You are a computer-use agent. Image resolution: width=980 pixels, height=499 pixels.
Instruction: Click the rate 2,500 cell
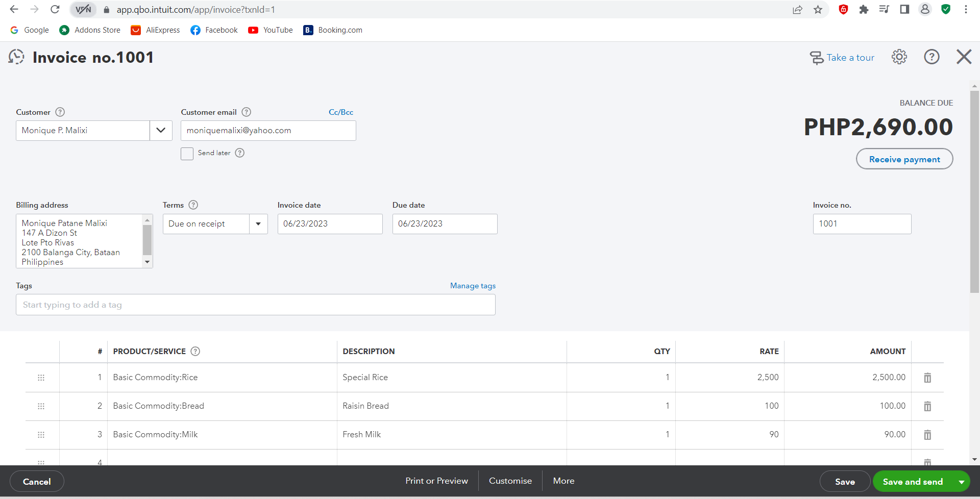[730, 378]
